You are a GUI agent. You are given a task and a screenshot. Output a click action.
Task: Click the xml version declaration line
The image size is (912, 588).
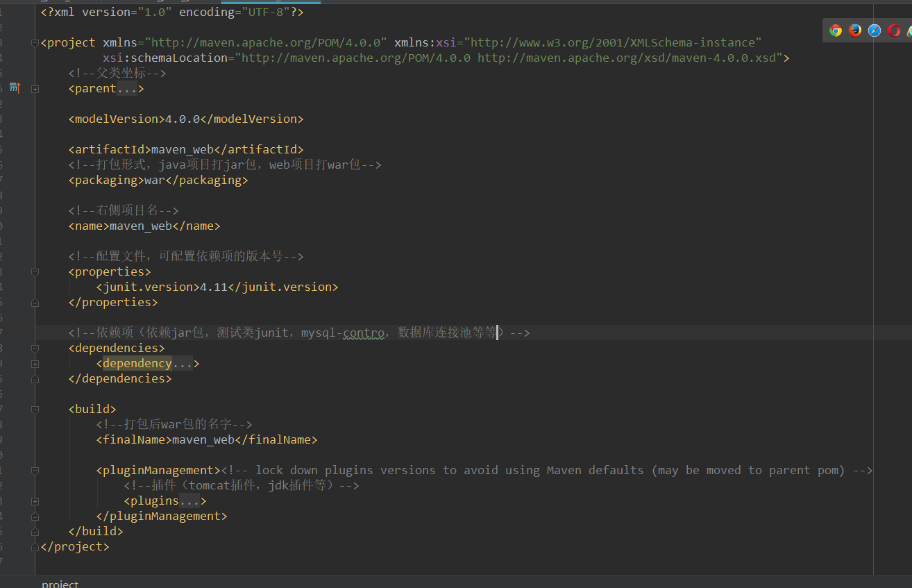(x=172, y=12)
